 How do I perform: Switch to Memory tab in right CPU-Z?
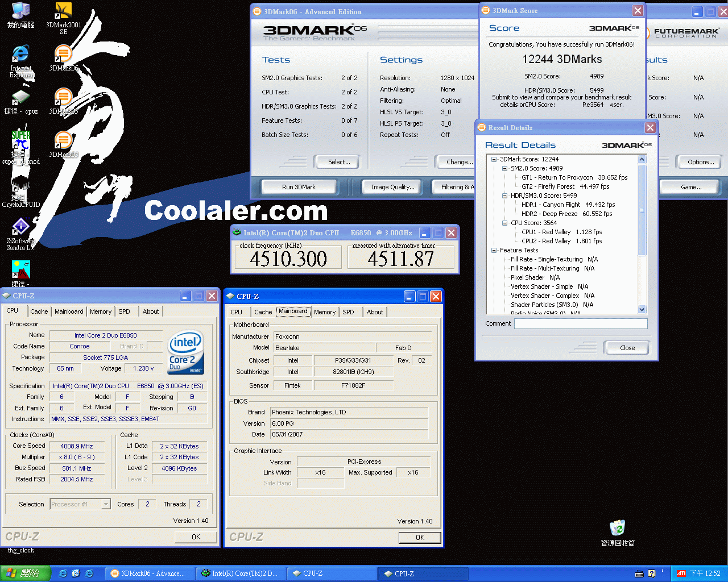[x=325, y=312]
